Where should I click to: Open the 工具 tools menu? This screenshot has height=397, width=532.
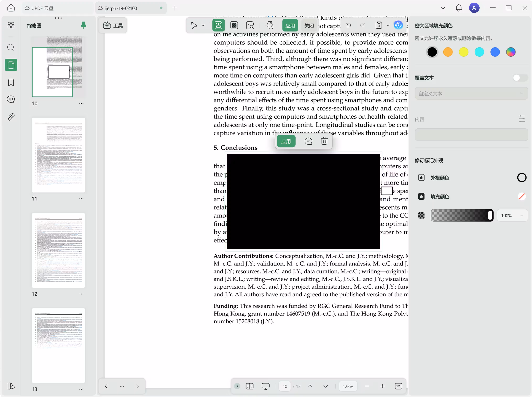point(113,25)
